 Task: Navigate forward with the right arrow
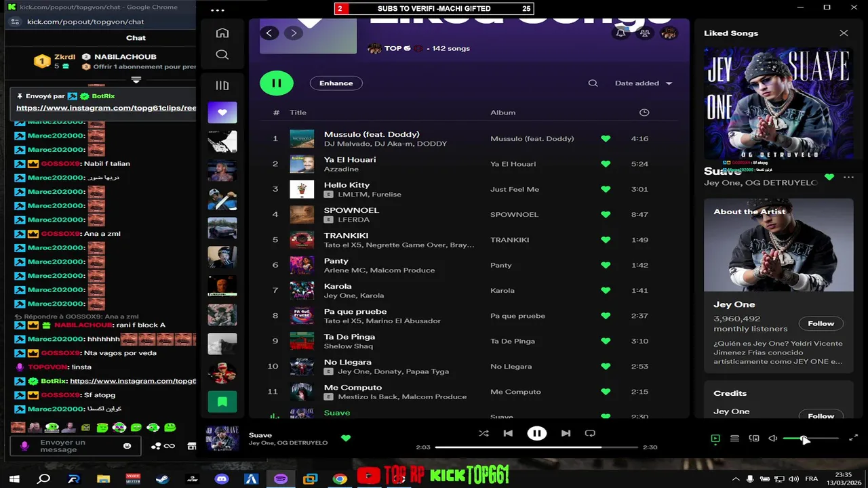coord(293,33)
